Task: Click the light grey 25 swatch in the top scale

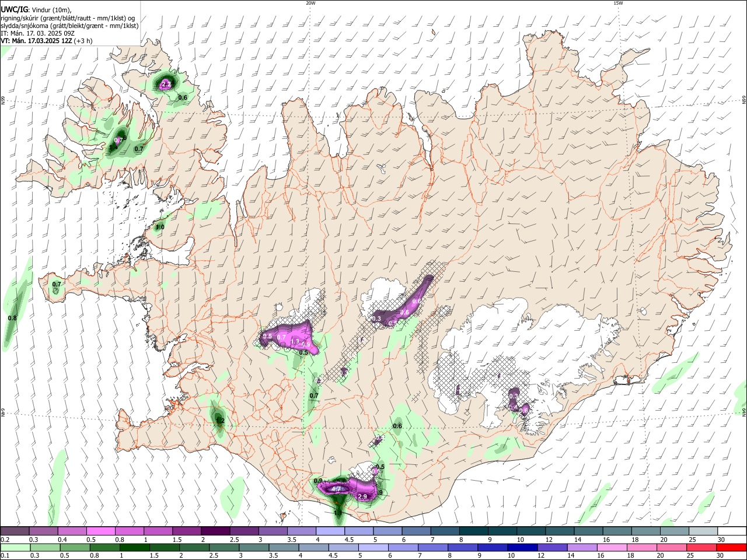Action: click(x=703, y=531)
